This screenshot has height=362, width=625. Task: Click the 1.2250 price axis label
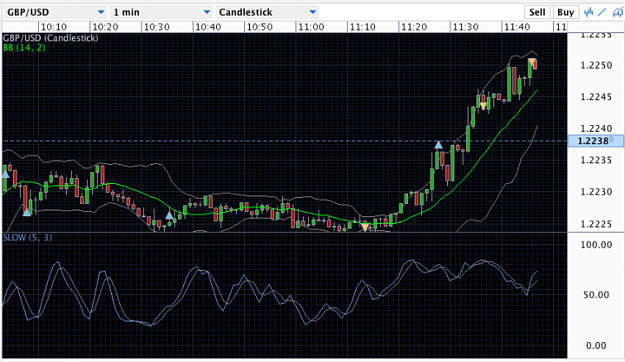coord(596,65)
